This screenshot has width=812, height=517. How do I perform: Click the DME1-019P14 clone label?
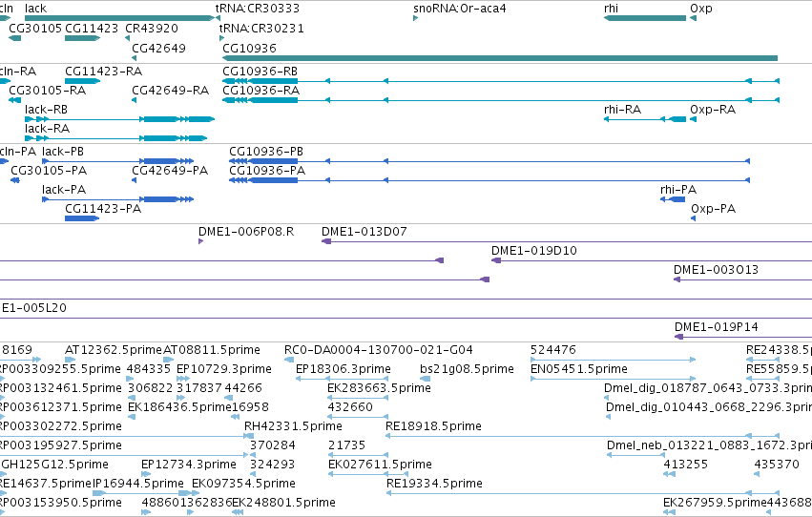(717, 327)
